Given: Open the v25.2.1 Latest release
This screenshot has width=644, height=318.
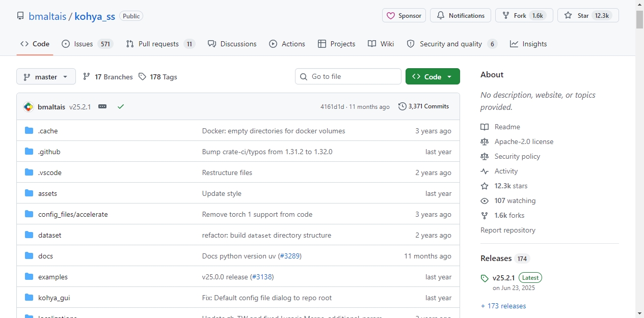Looking at the screenshot, I should point(512,282).
